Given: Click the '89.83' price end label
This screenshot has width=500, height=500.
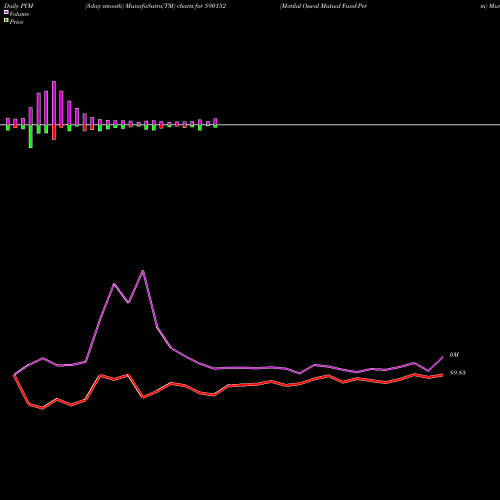Looking at the screenshot, I should (x=458, y=373).
